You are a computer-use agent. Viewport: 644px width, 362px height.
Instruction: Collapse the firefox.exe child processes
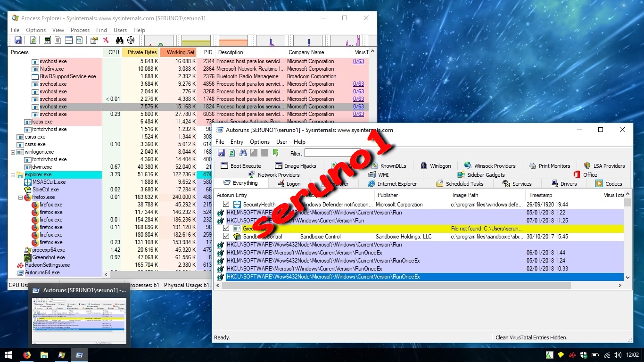pyautogui.click(x=20, y=197)
